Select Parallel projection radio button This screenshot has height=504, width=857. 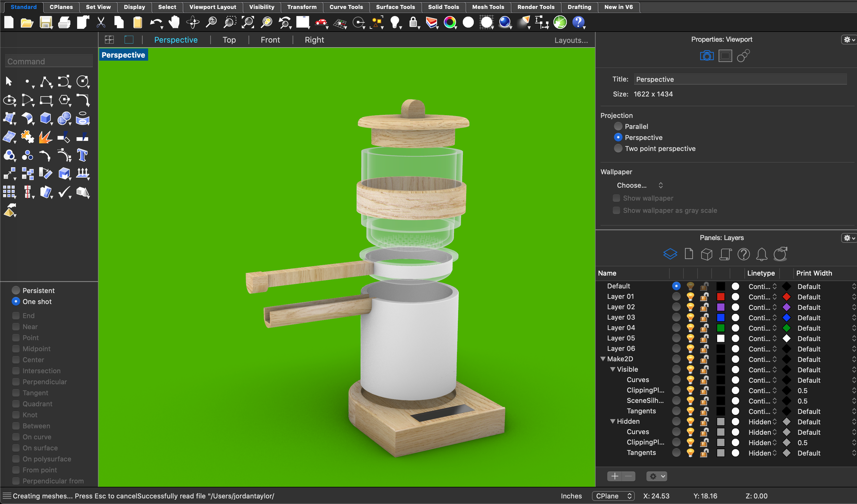pyautogui.click(x=618, y=126)
